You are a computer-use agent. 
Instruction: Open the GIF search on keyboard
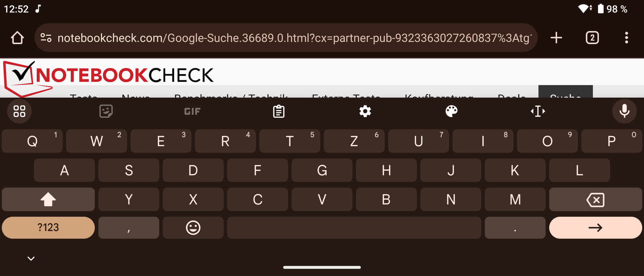pos(192,111)
